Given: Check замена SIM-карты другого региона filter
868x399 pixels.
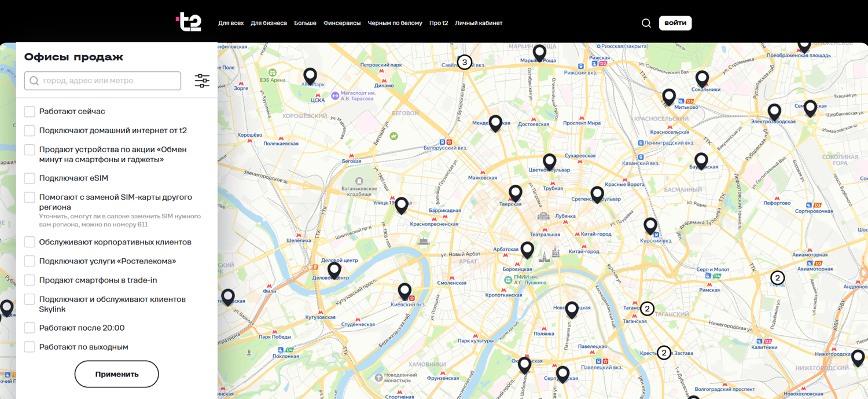Looking at the screenshot, I should [x=30, y=197].
